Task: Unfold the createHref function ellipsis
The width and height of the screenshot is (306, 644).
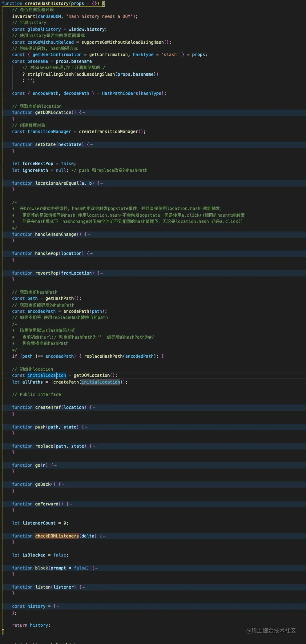Action: click(x=94, y=407)
